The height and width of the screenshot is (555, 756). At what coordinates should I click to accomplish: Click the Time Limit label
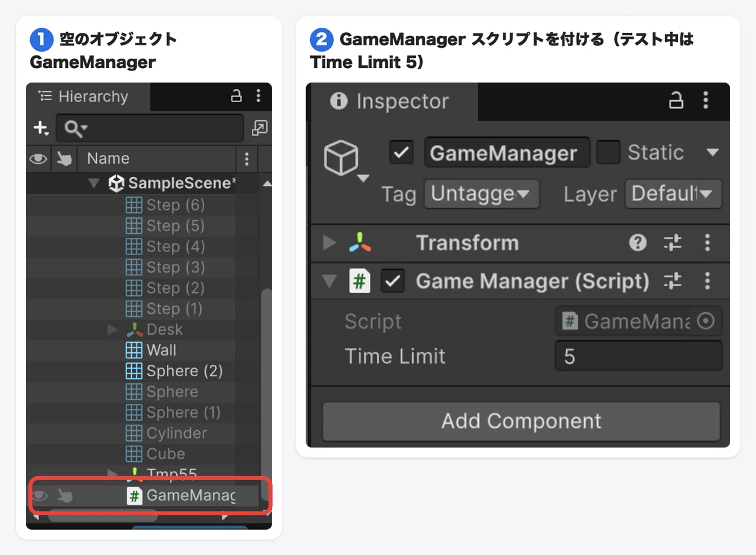395,357
